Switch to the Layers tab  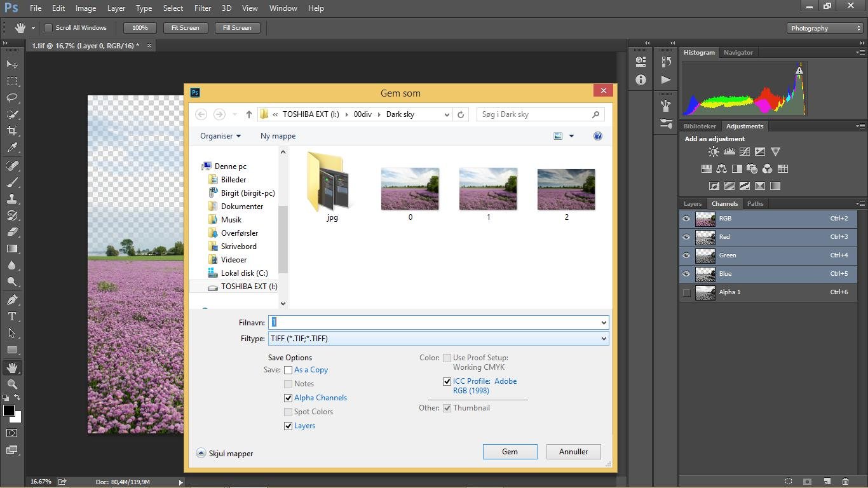(692, 204)
